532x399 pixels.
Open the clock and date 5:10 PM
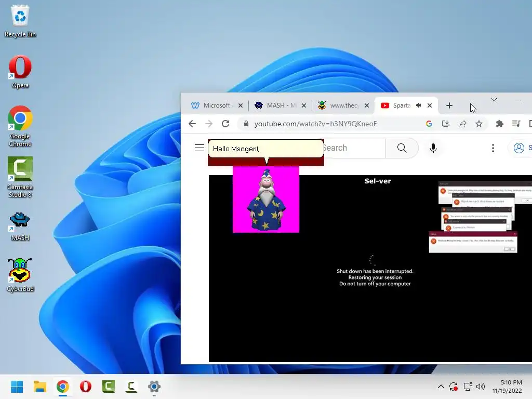507,387
